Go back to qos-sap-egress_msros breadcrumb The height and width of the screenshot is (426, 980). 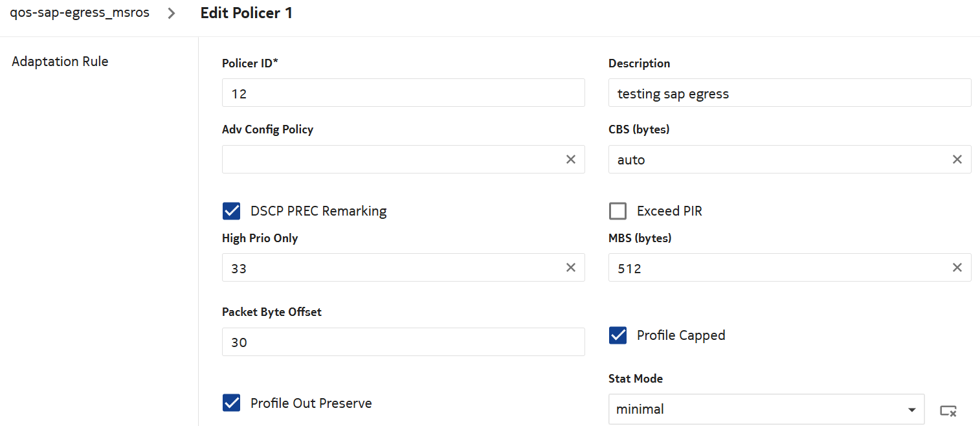click(x=80, y=13)
